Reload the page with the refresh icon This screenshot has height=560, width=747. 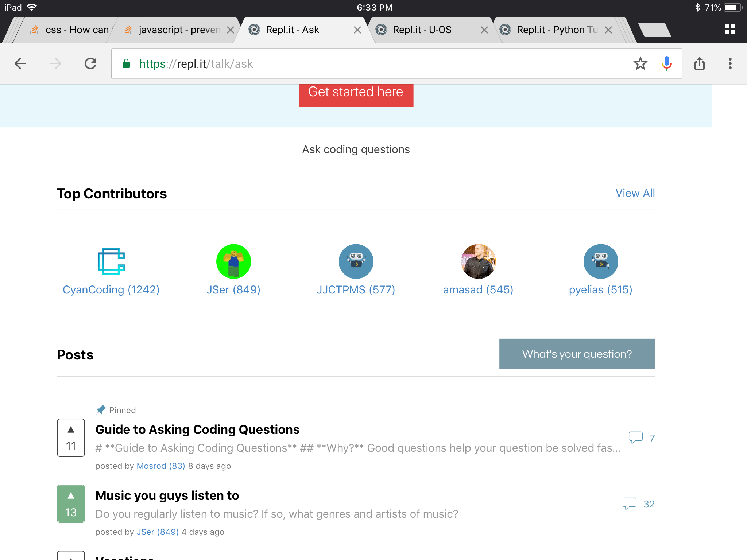click(x=90, y=63)
